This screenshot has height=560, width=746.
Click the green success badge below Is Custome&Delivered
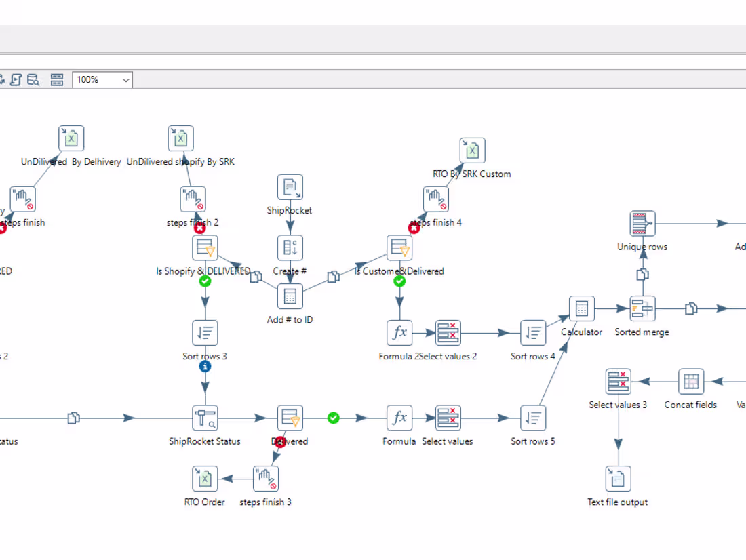pyautogui.click(x=399, y=281)
